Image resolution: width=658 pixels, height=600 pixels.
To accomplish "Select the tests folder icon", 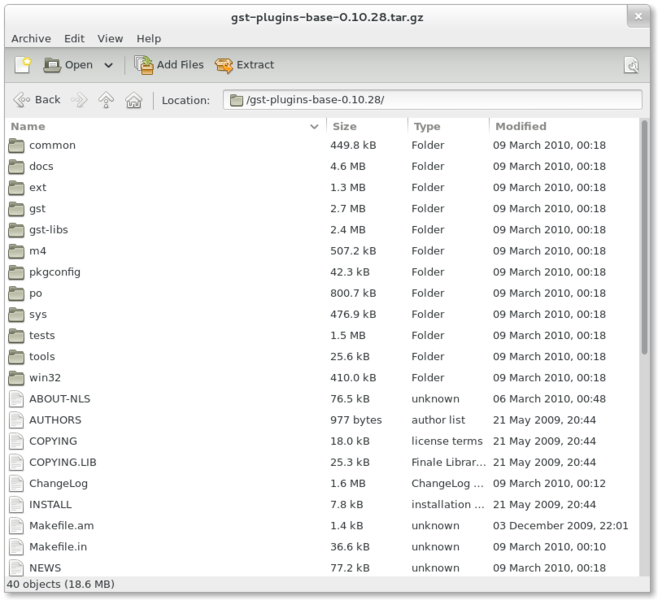I will tap(16, 335).
